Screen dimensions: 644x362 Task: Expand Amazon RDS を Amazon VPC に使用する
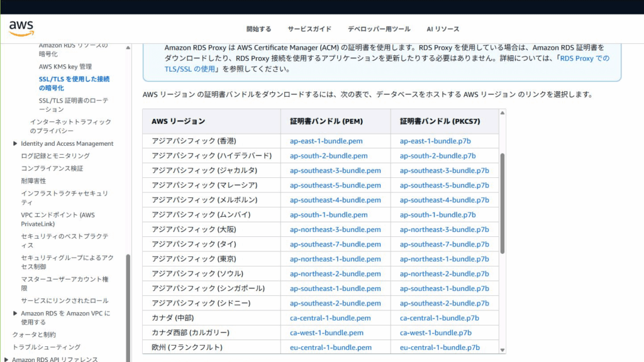point(15,313)
